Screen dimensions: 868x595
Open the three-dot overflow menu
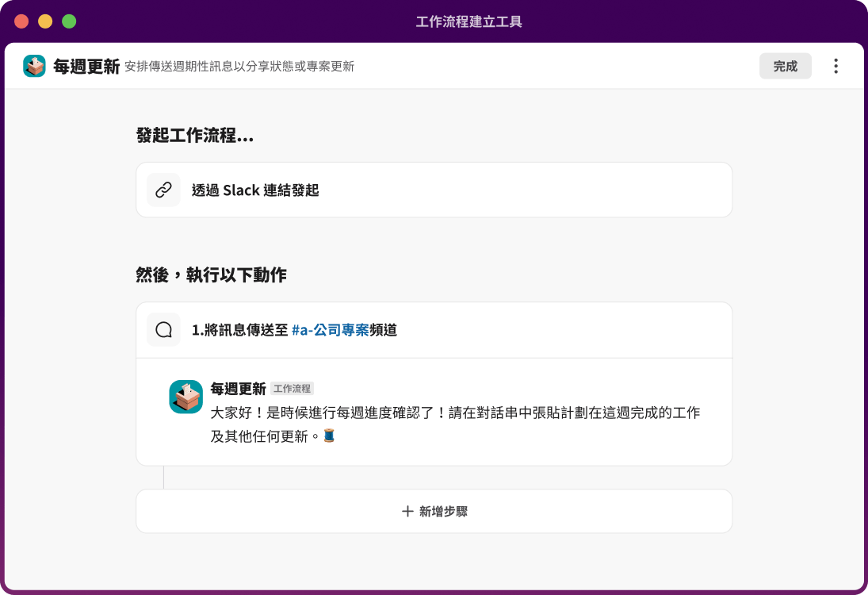pyautogui.click(x=835, y=66)
